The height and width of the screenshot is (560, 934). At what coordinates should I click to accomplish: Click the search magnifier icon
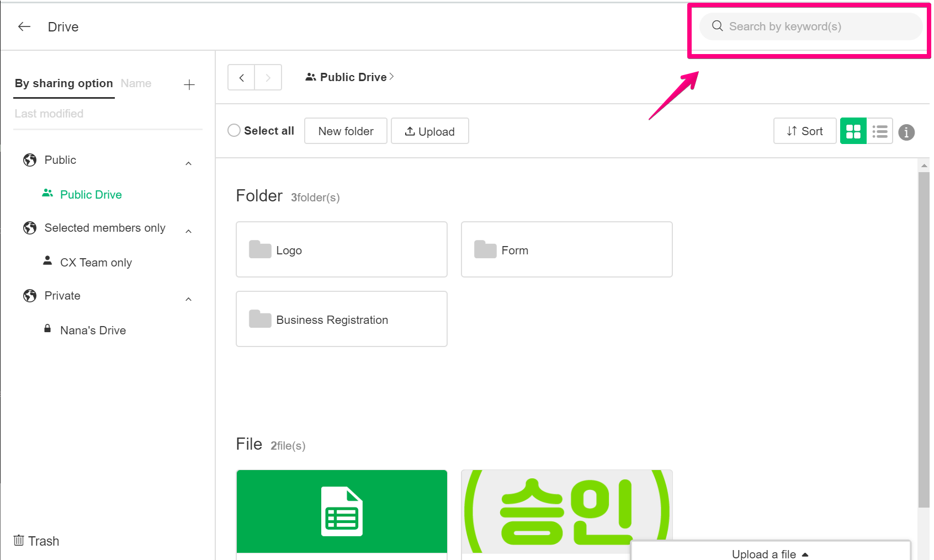(x=717, y=26)
